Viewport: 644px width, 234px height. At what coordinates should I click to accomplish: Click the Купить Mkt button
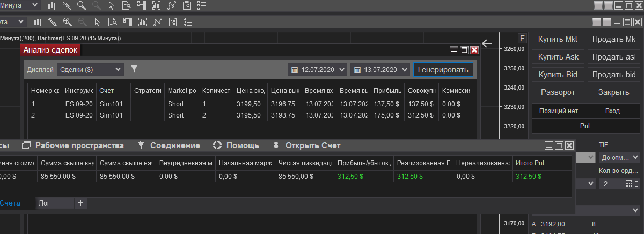click(558, 40)
